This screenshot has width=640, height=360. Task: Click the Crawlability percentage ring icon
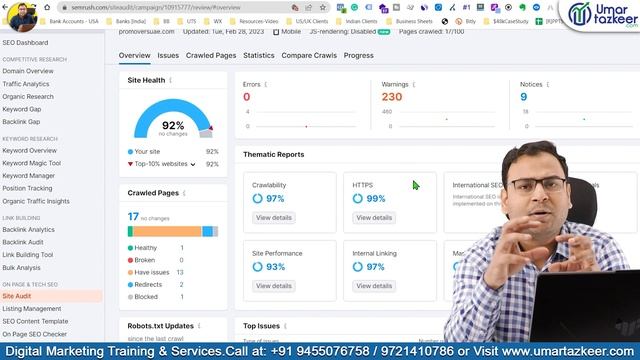point(258,199)
